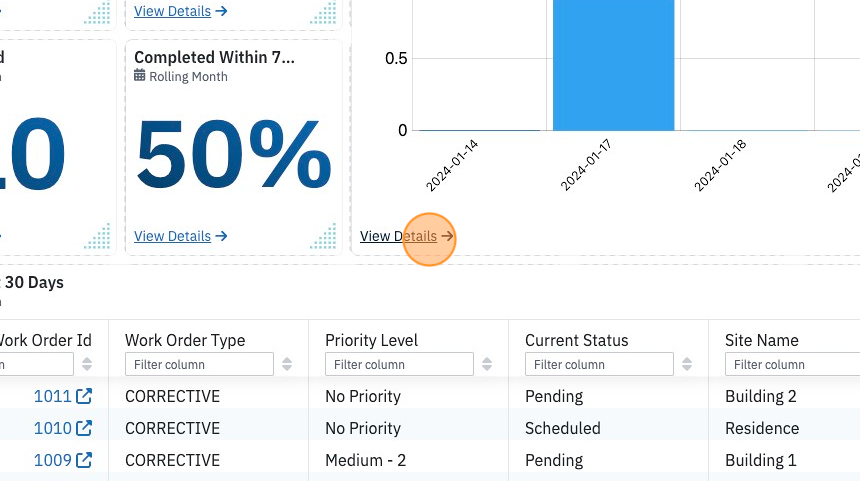Image resolution: width=860 pixels, height=481 pixels.
Task: Open work order 1011 external link icon
Action: coord(84,396)
